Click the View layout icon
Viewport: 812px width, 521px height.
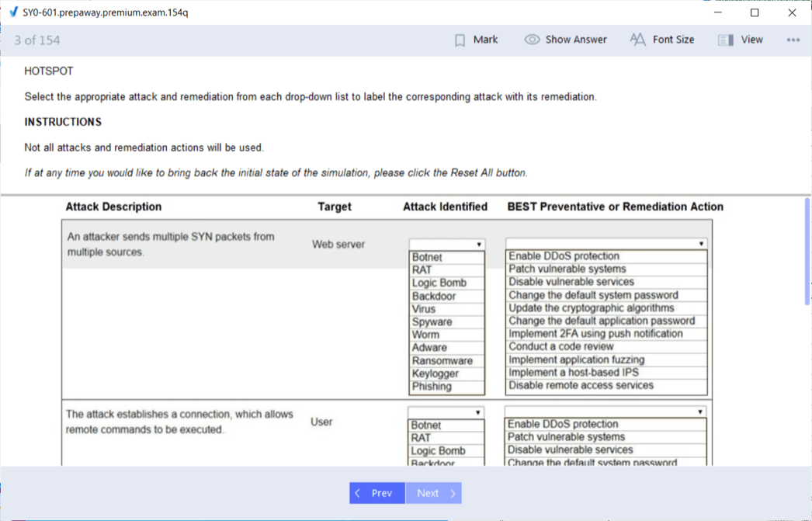pos(726,40)
